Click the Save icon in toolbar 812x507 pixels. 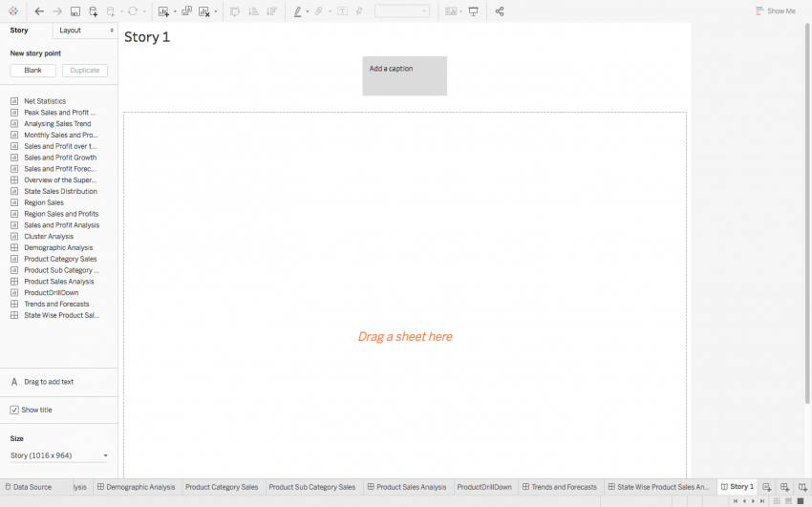coord(75,11)
